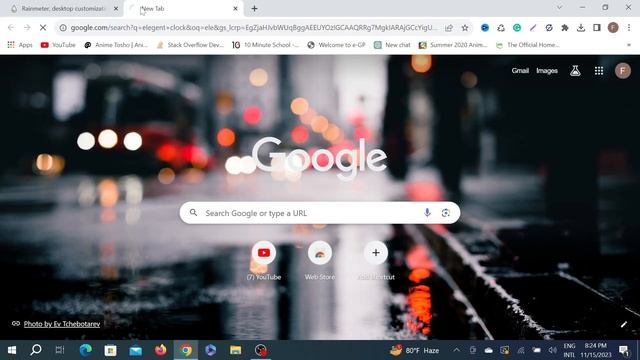Open the Stack Overflow Dev bookmark
This screenshot has height=360, width=640.
[190, 45]
